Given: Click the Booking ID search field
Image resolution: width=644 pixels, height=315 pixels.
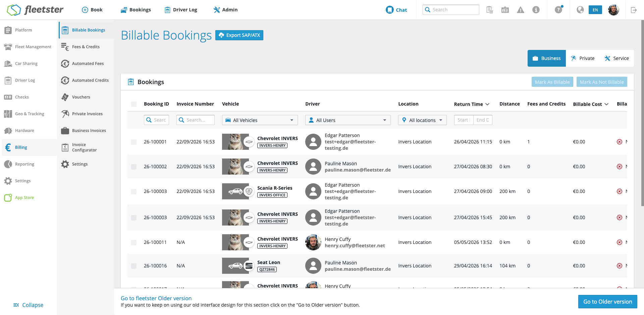Looking at the screenshot, I should point(156,120).
